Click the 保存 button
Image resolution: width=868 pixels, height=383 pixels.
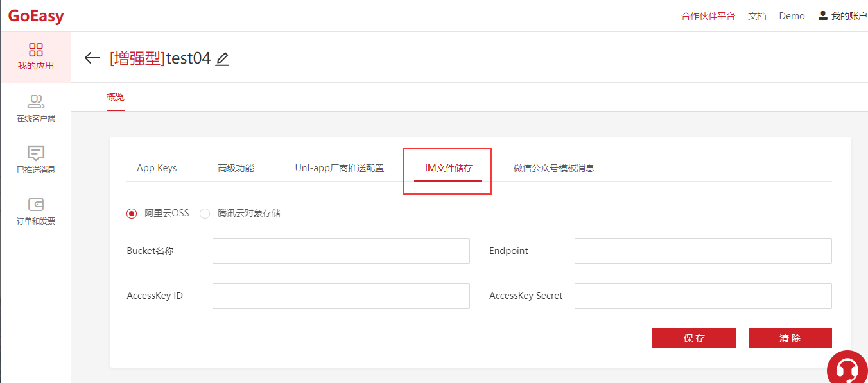point(693,338)
